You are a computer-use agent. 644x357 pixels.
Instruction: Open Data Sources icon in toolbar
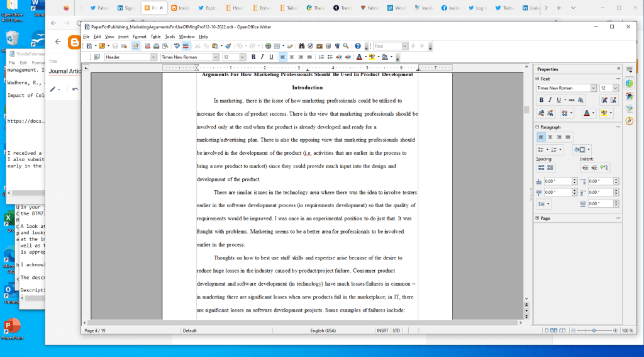coord(328,46)
